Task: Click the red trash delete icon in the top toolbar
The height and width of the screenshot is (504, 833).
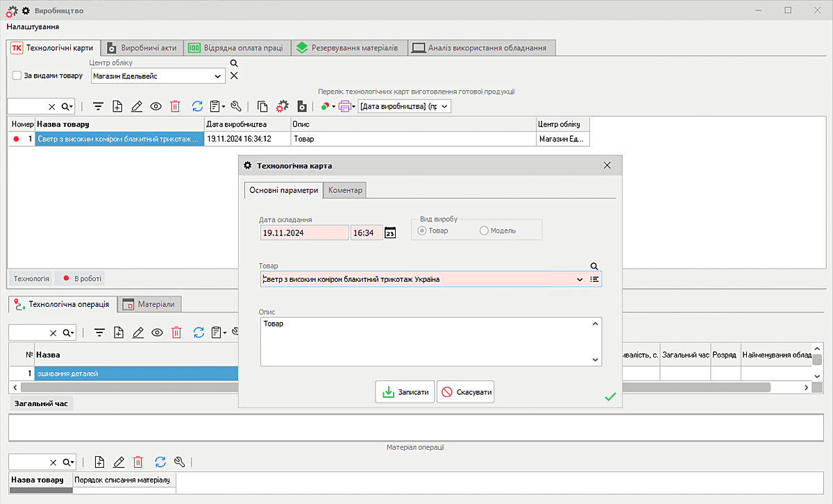Action: tap(175, 106)
